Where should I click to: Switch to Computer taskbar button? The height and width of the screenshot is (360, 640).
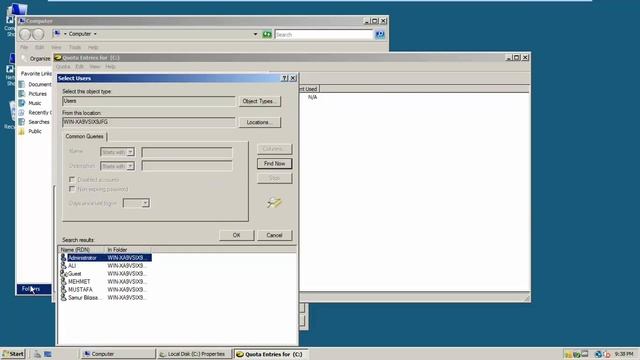point(118,354)
